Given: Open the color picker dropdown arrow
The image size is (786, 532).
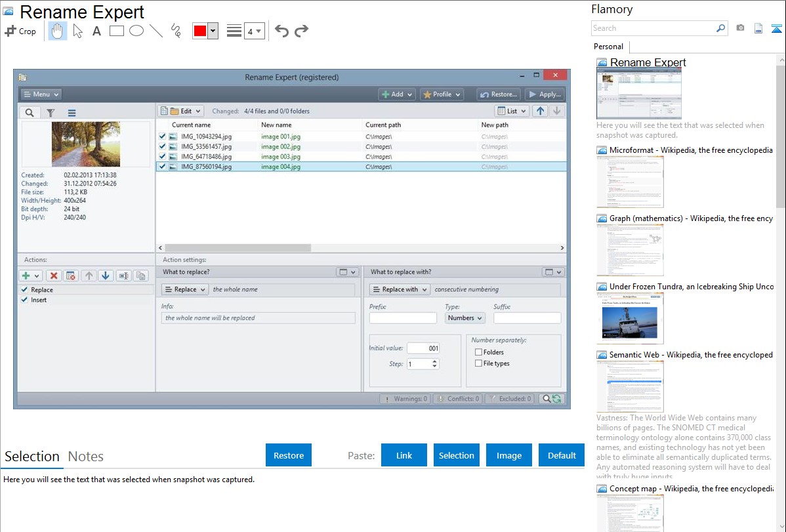Looking at the screenshot, I should click(x=213, y=31).
